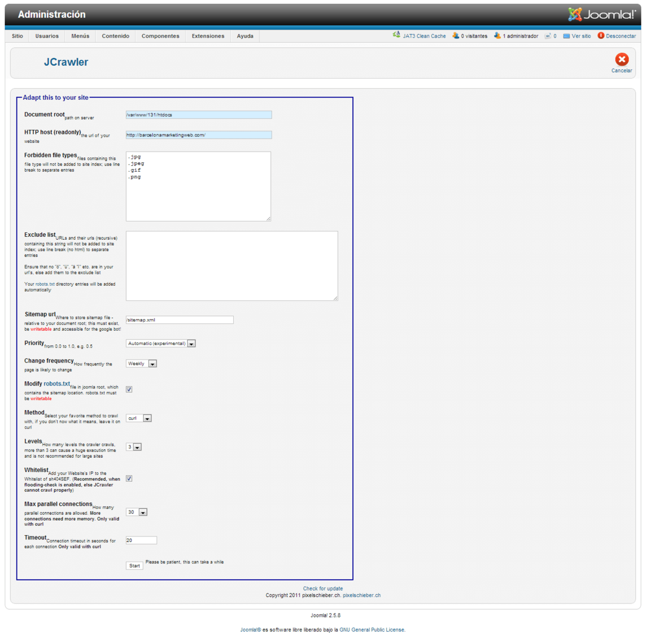Click the Forbidden file types resize handle
Screen dimensions: 646x644
coord(268,219)
